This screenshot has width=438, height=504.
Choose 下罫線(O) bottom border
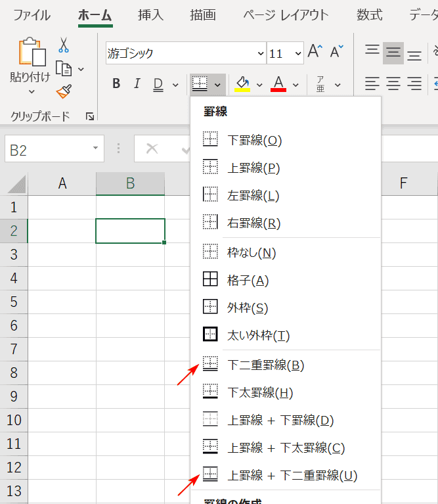[x=286, y=140]
